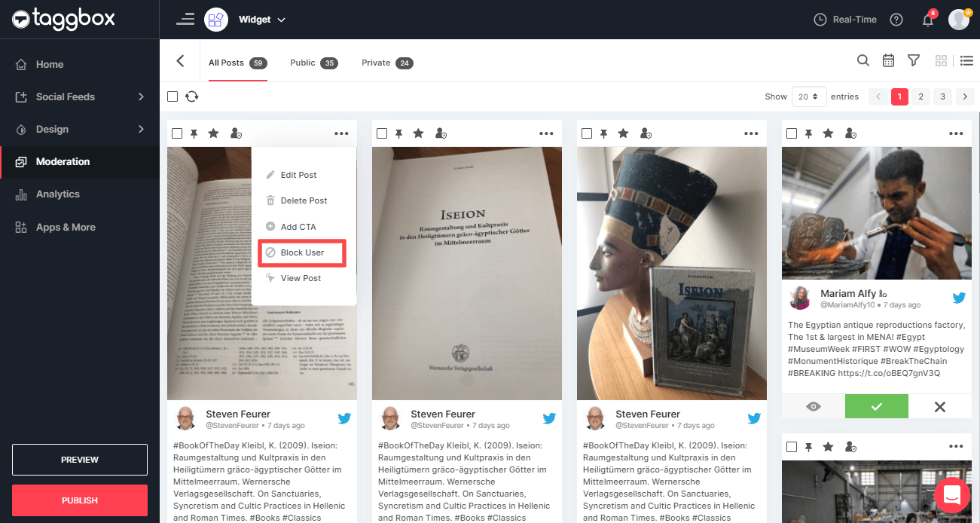Switch to the Private posts tab

[x=386, y=63]
